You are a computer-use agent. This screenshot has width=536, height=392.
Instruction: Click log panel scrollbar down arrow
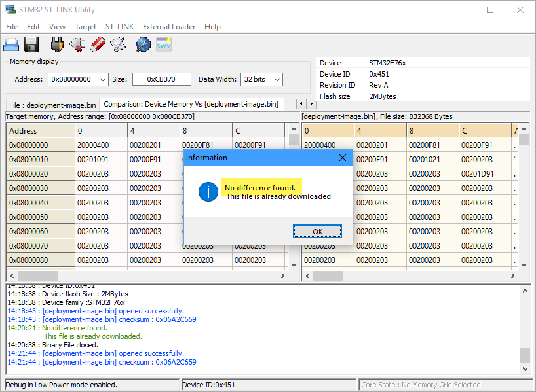coord(525,369)
